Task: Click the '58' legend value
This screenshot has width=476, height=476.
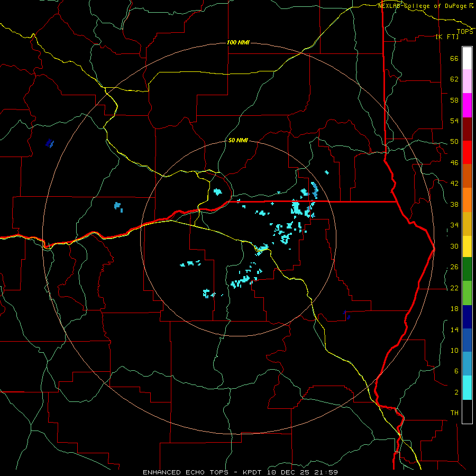Action: tap(454, 100)
